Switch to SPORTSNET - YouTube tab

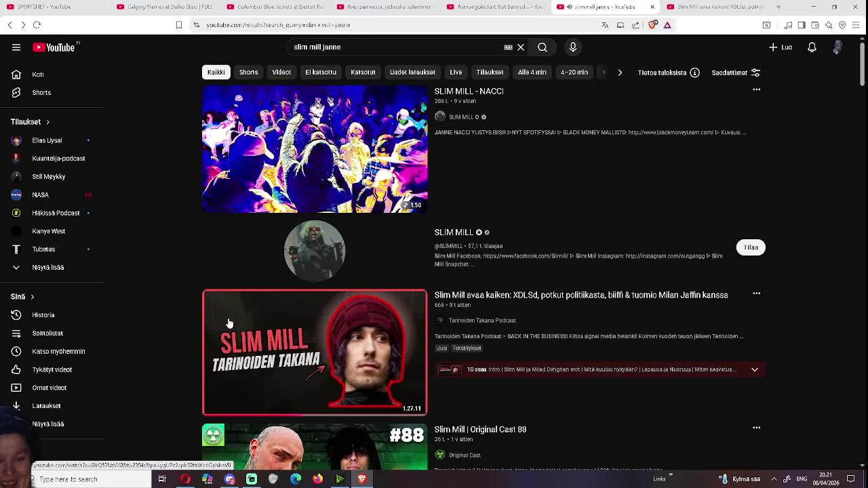coord(54,7)
